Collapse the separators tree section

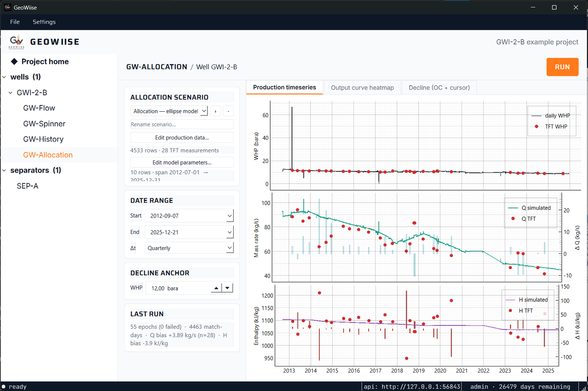point(4,170)
